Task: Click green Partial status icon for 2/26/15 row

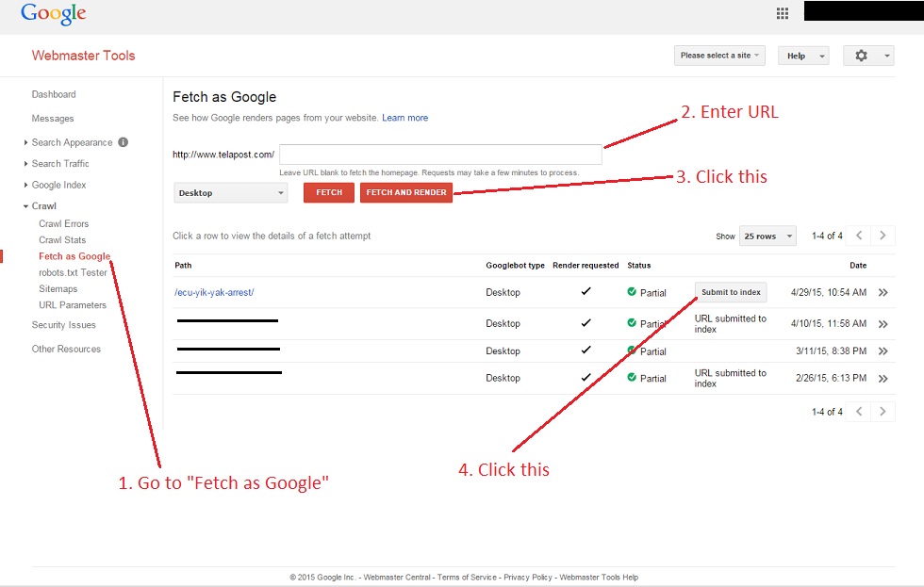Action: click(x=632, y=378)
